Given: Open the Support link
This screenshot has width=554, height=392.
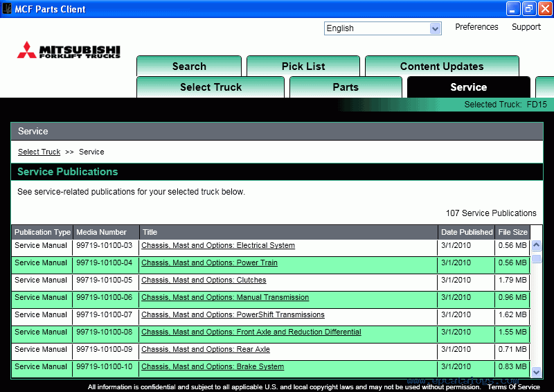Looking at the screenshot, I should pos(526,27).
